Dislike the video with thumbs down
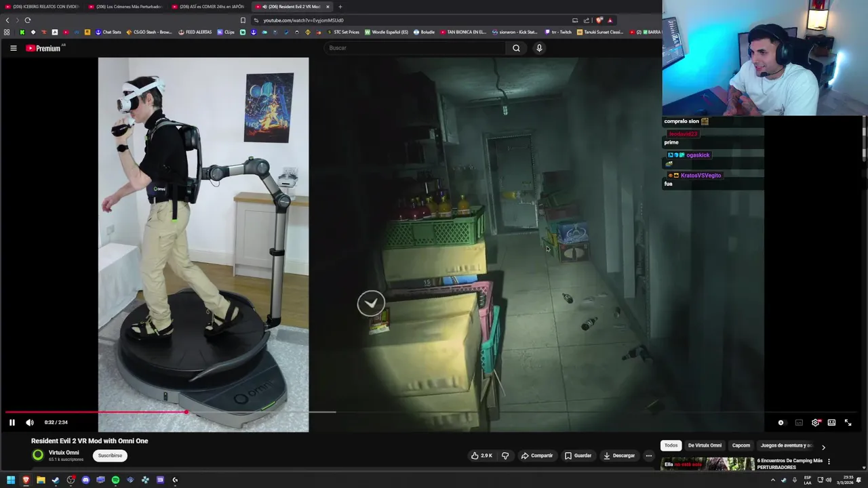Screen dimensions: 868x488 click(x=505, y=455)
